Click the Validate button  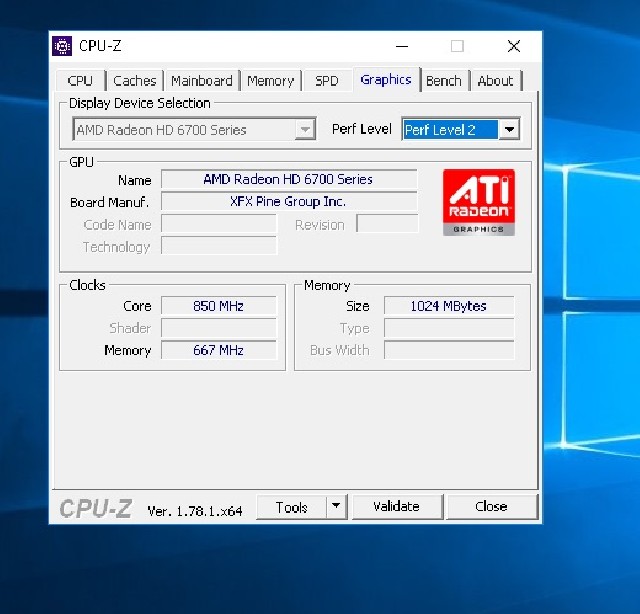[397, 507]
